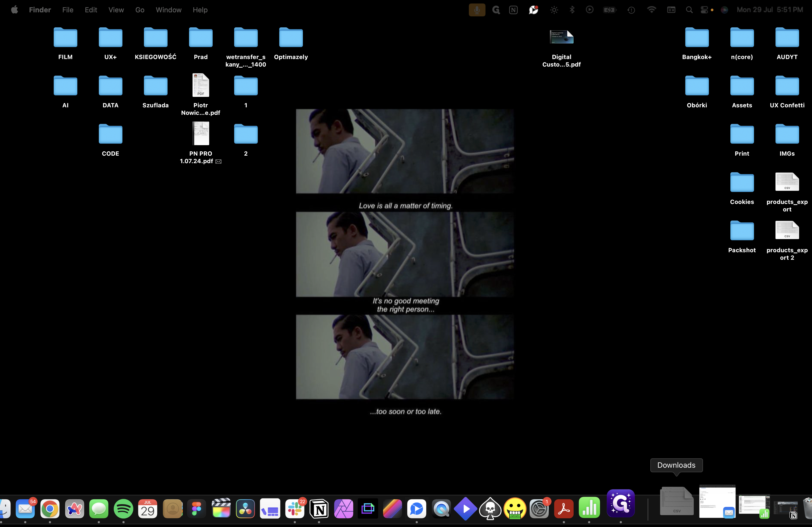Image resolution: width=812 pixels, height=527 pixels.
Task: Open Final Cut Pro clapperboard icon
Action: point(221,508)
